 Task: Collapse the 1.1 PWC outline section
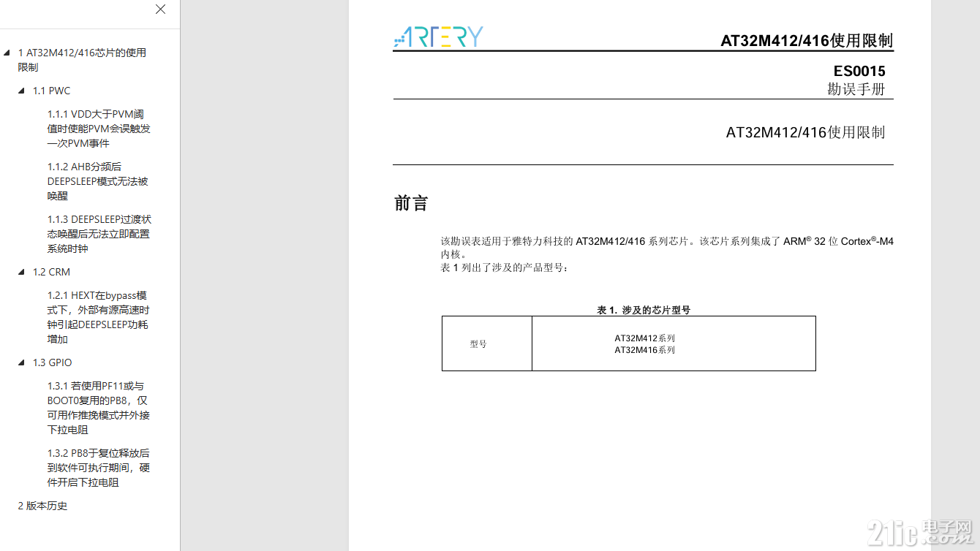point(21,91)
